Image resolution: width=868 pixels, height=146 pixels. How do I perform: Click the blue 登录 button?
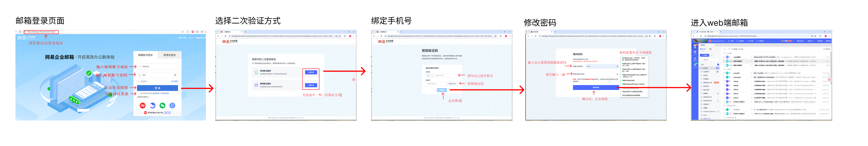pos(157,88)
